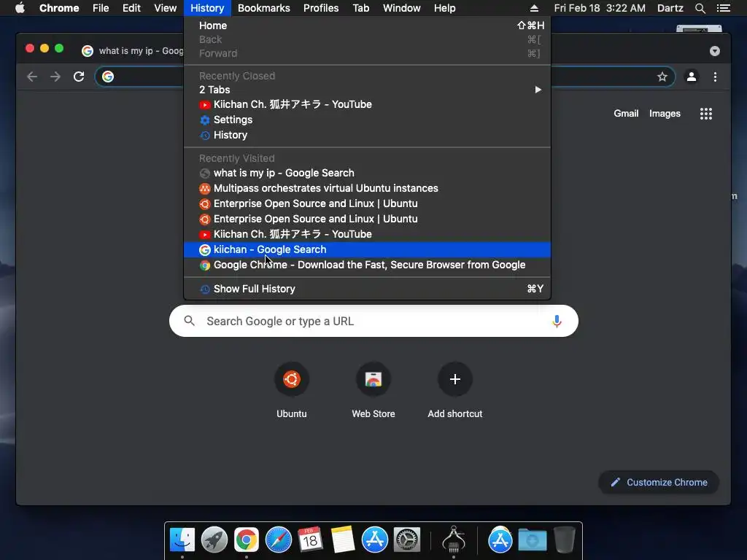The width and height of the screenshot is (747, 560).
Task: Open the Help menu
Action: pyautogui.click(x=444, y=8)
